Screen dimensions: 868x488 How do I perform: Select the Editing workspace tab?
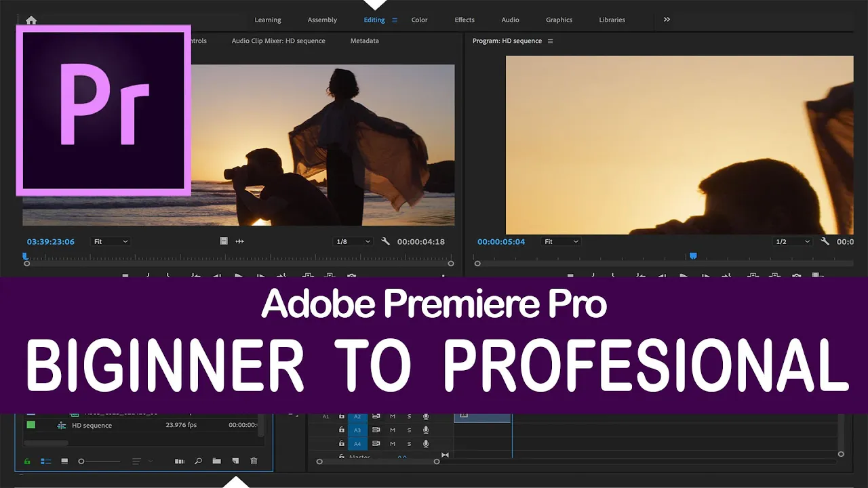click(x=374, y=20)
